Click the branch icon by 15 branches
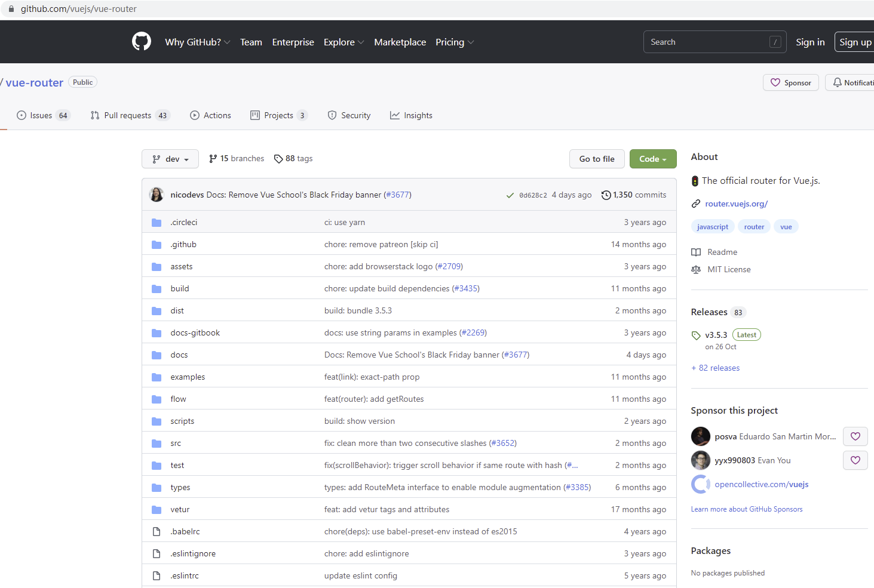The image size is (874, 588). 213,159
